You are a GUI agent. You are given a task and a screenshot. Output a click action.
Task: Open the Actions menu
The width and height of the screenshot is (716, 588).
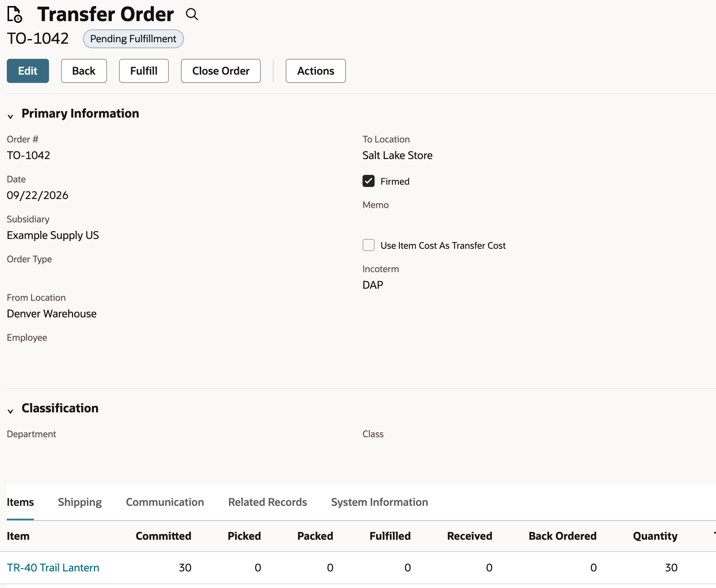click(x=316, y=71)
